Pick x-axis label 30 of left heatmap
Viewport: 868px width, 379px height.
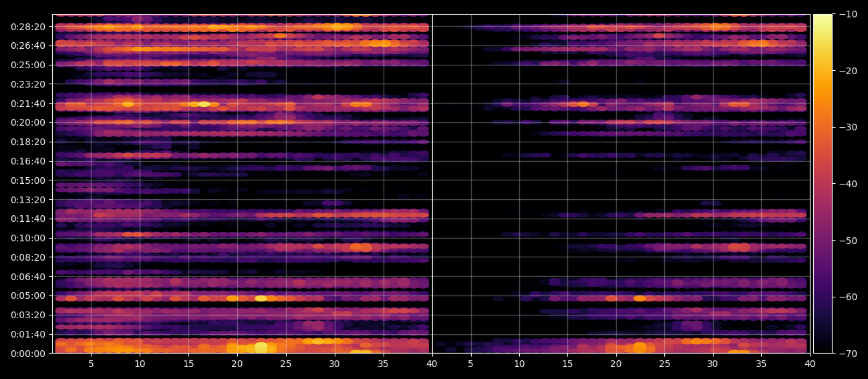[335, 364]
